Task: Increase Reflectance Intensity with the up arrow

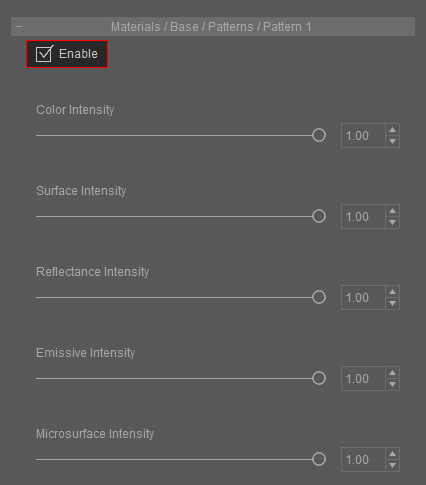Action: pyautogui.click(x=392, y=292)
